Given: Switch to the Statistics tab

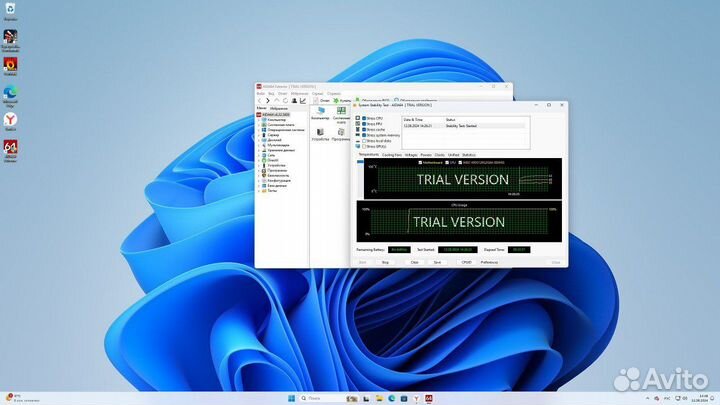Looking at the screenshot, I should tap(467, 155).
